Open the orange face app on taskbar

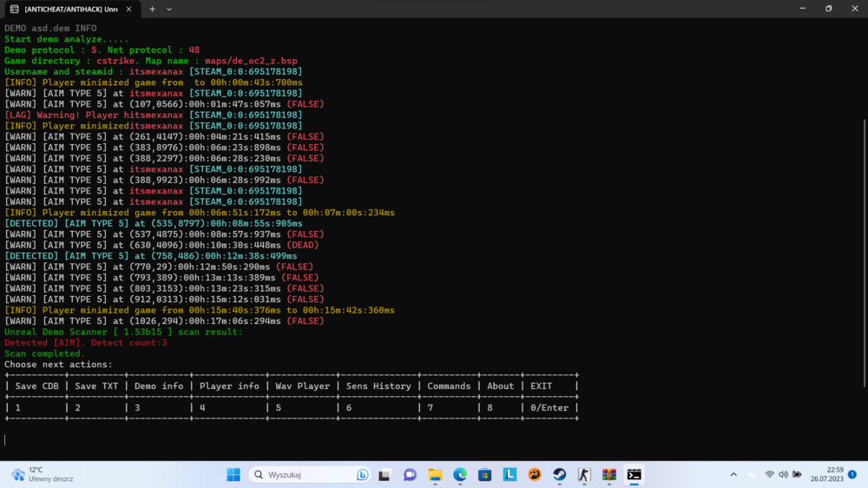pyautogui.click(x=535, y=475)
